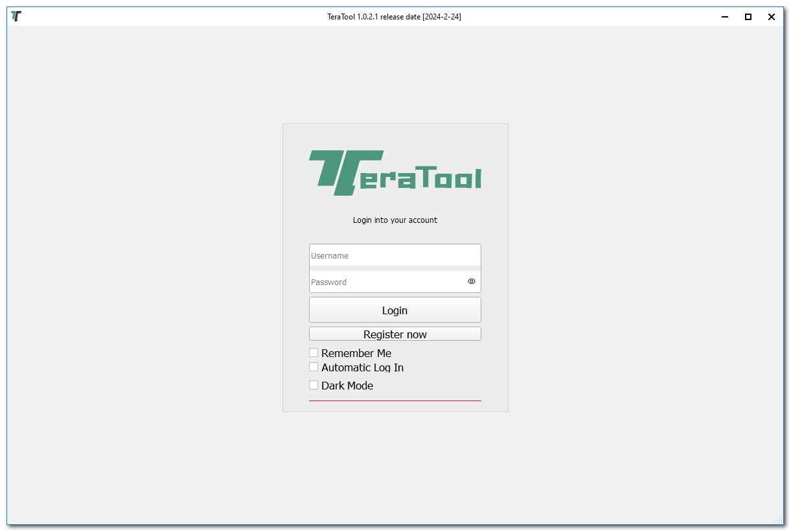Maximize the TeraTool window
The height and width of the screenshot is (532, 791).
[x=748, y=17]
